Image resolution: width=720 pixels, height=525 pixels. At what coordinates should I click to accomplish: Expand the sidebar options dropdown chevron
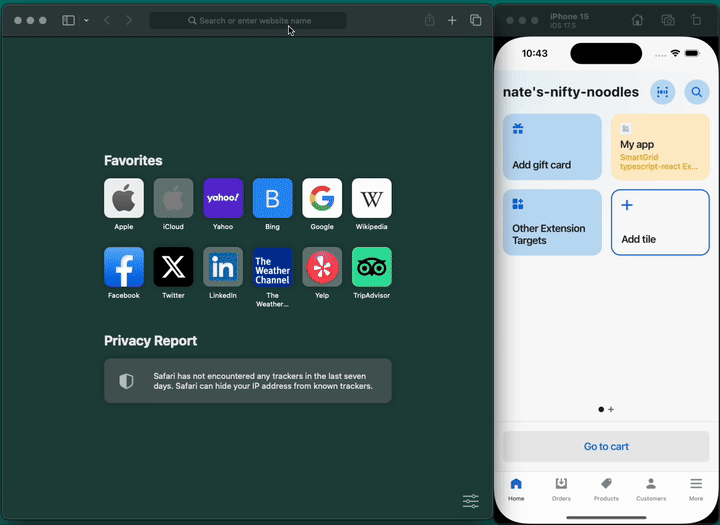click(86, 20)
